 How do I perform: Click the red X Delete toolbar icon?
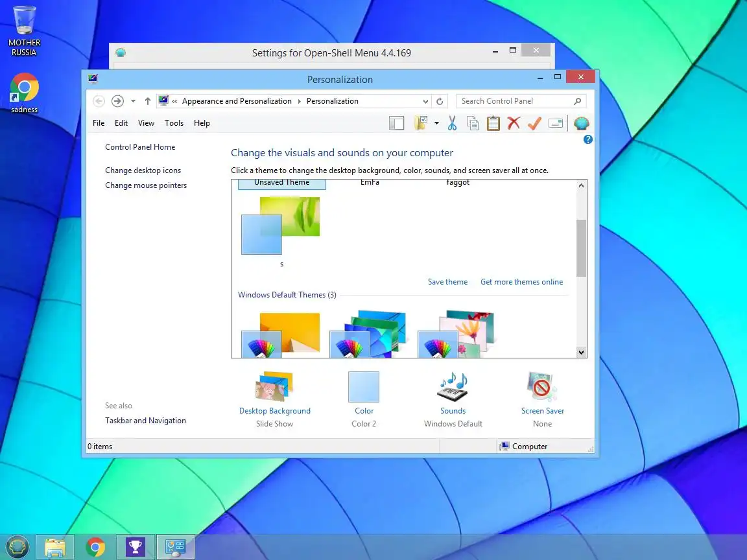(x=514, y=123)
